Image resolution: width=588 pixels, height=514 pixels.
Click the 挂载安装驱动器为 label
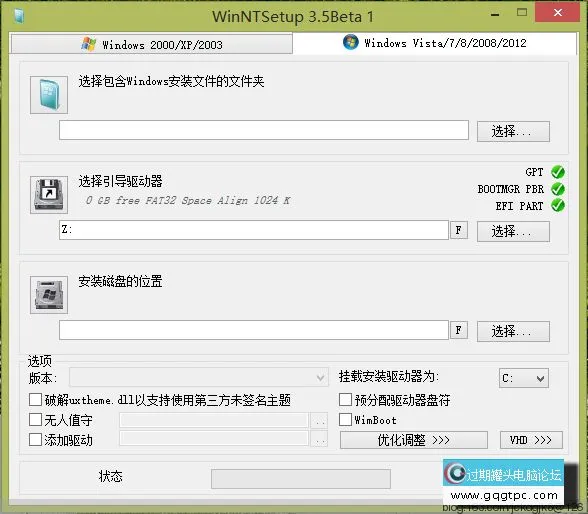pyautogui.click(x=389, y=376)
